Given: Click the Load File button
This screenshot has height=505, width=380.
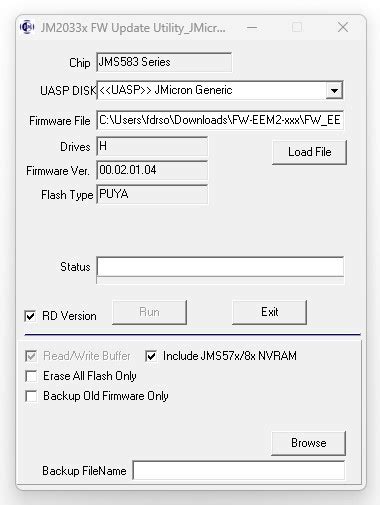Looking at the screenshot, I should (309, 152).
